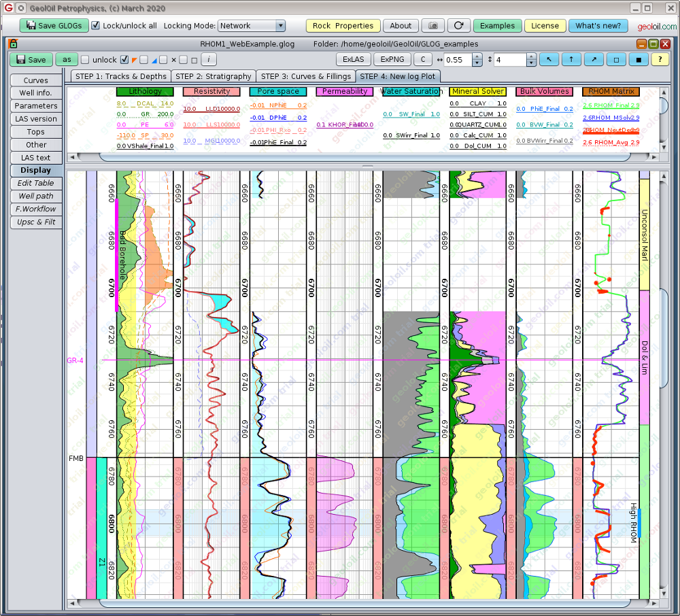Increase the '4' value with its up arrow
This screenshot has height=616, width=680.
[x=530, y=57]
